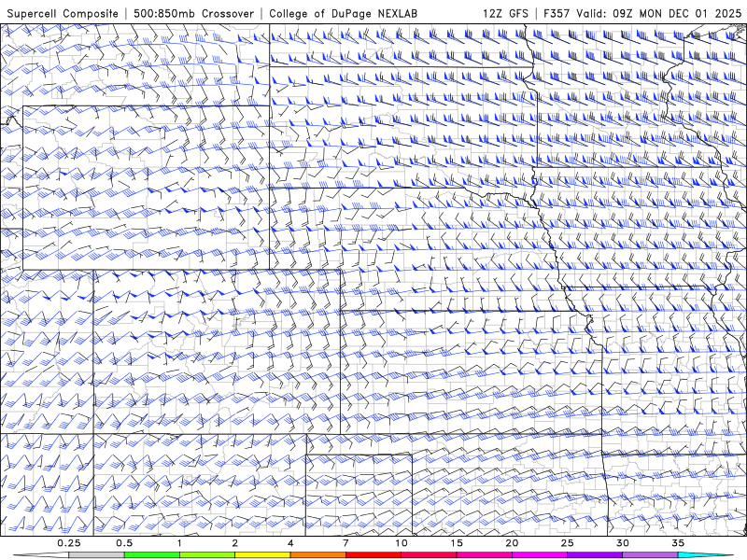Click the '4' colorbar label
Screen dimensions: 747x560
click(290, 543)
